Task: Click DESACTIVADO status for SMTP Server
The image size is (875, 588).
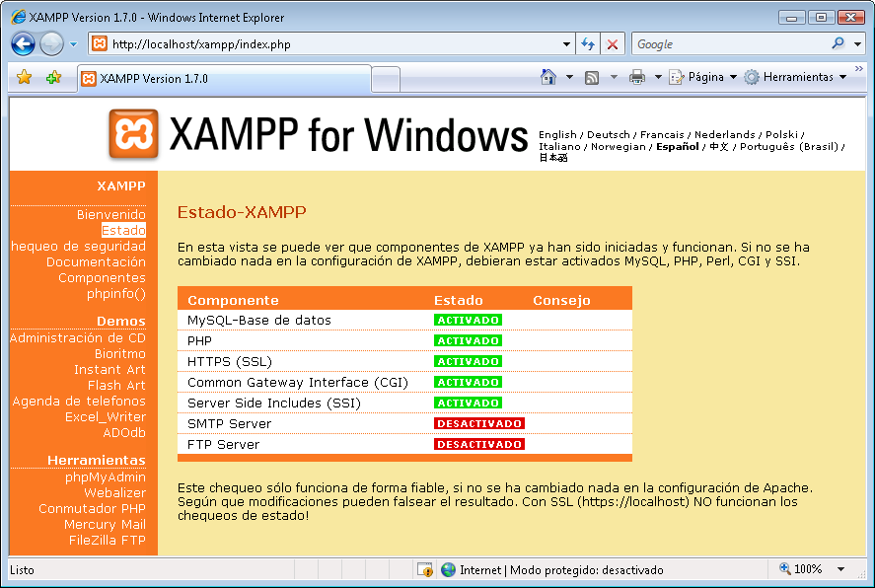Action: click(479, 423)
